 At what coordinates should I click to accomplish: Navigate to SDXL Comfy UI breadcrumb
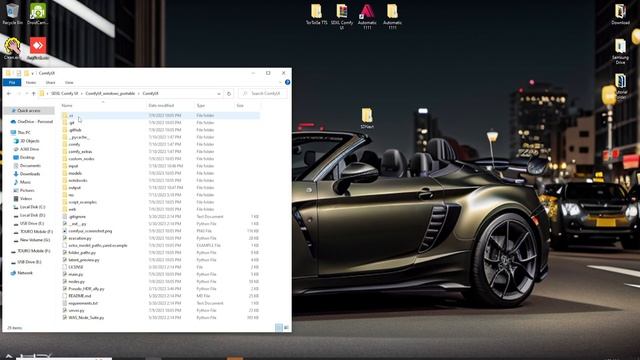coord(64,93)
